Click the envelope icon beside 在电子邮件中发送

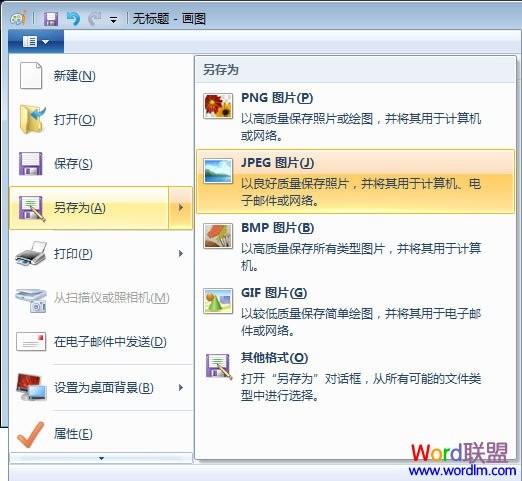pyautogui.click(x=31, y=342)
